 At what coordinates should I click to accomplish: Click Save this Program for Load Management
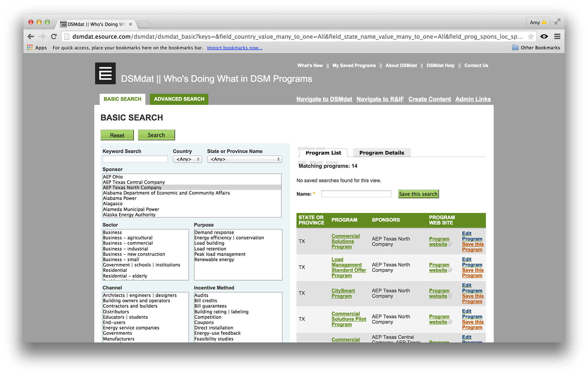click(x=473, y=273)
